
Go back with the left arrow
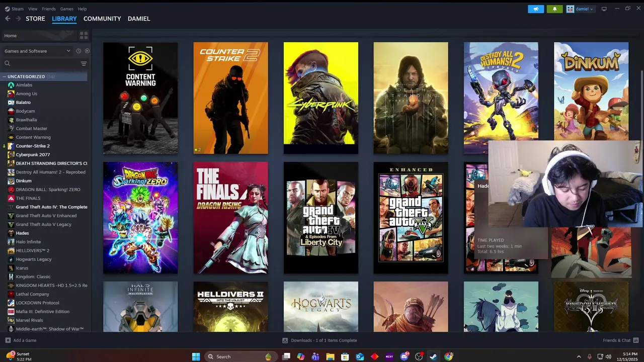coord(8,19)
